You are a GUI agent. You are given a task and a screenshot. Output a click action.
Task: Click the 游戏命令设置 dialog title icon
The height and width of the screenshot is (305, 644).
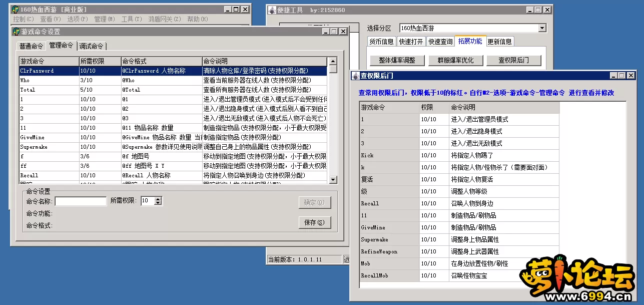tap(16, 32)
